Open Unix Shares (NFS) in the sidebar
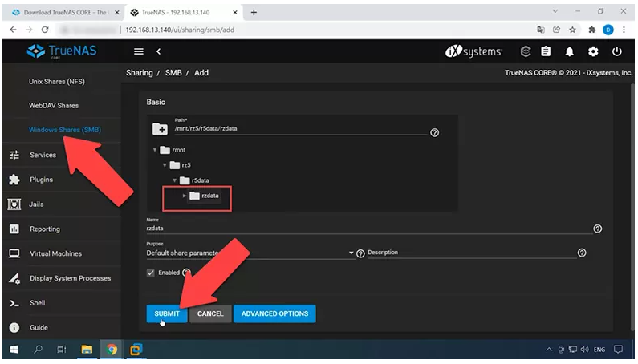This screenshot has width=638, height=364. tap(57, 81)
